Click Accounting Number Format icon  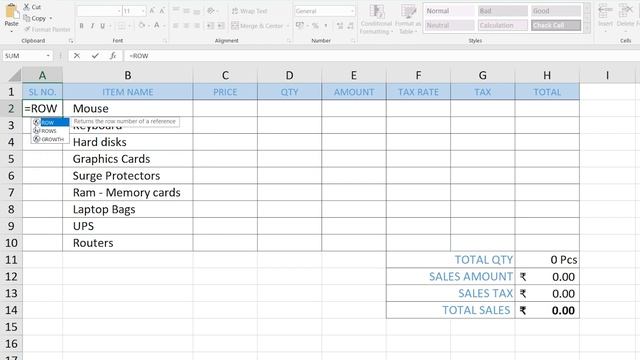pyautogui.click(x=300, y=26)
